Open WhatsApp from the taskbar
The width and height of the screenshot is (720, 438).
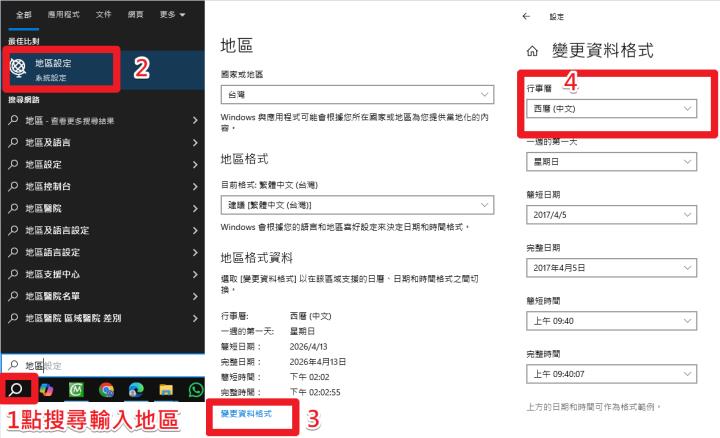click(x=196, y=390)
